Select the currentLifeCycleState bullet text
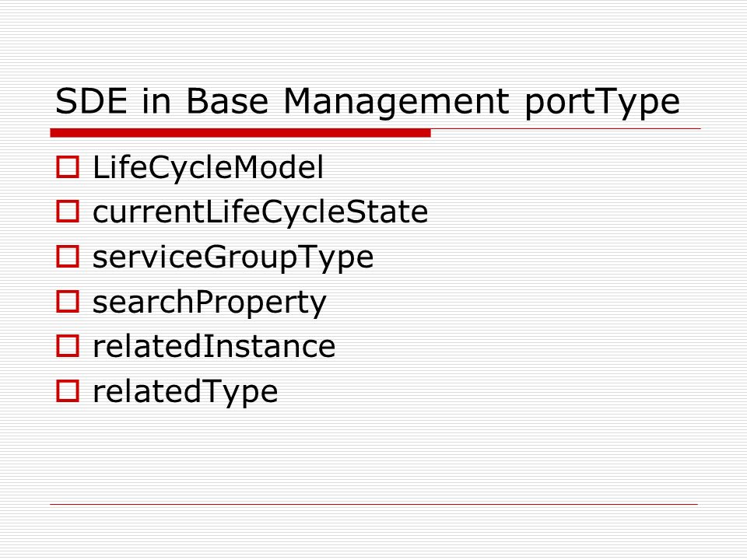 pyautogui.click(x=261, y=212)
